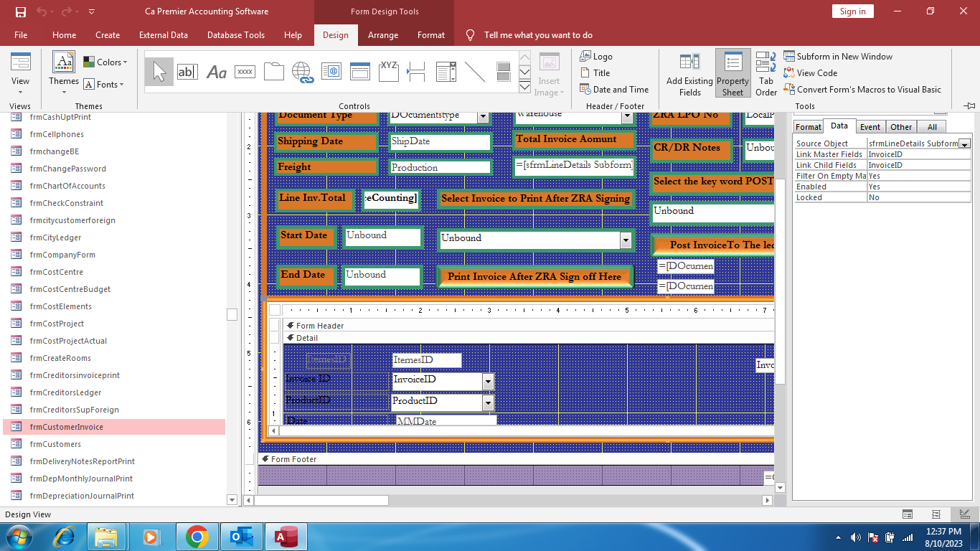Viewport: 980px width, 551px height.
Task: Click Tell me what you want to do
Action: pos(538,35)
